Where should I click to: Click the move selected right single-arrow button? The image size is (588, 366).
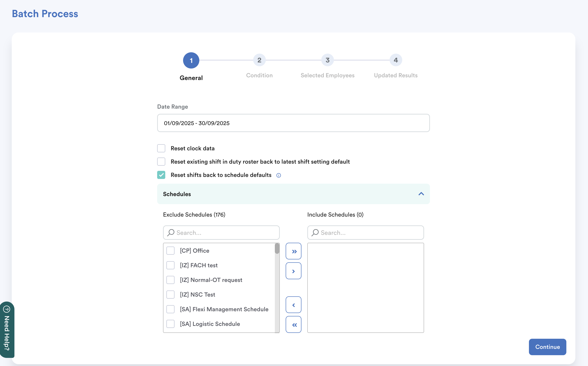pyautogui.click(x=293, y=271)
